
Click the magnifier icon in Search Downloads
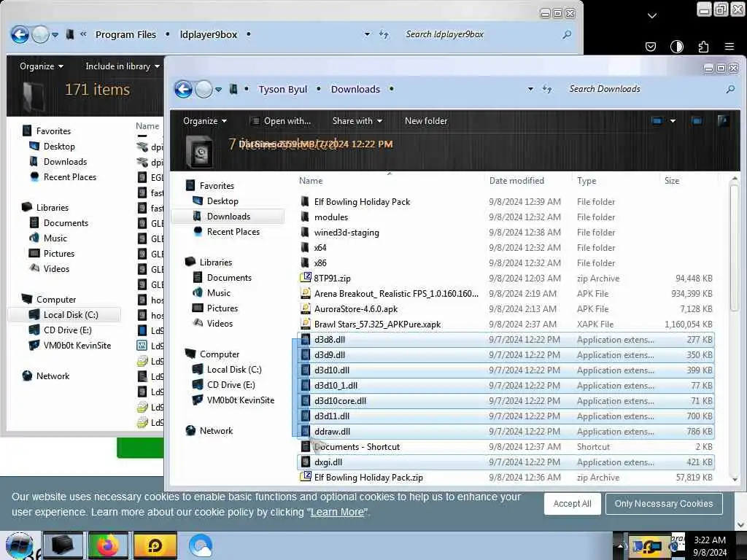click(x=729, y=89)
